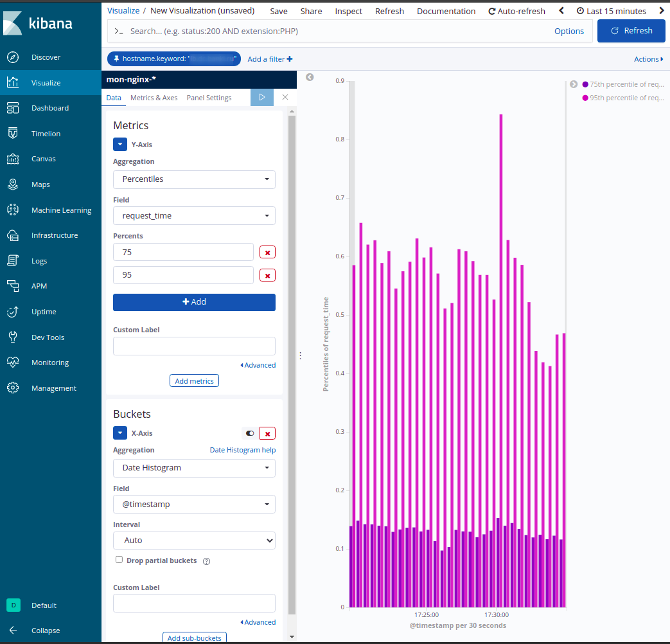Viewport: 670px width, 644px height.
Task: Open the Canvas icon in sidebar
Action: coord(13,159)
